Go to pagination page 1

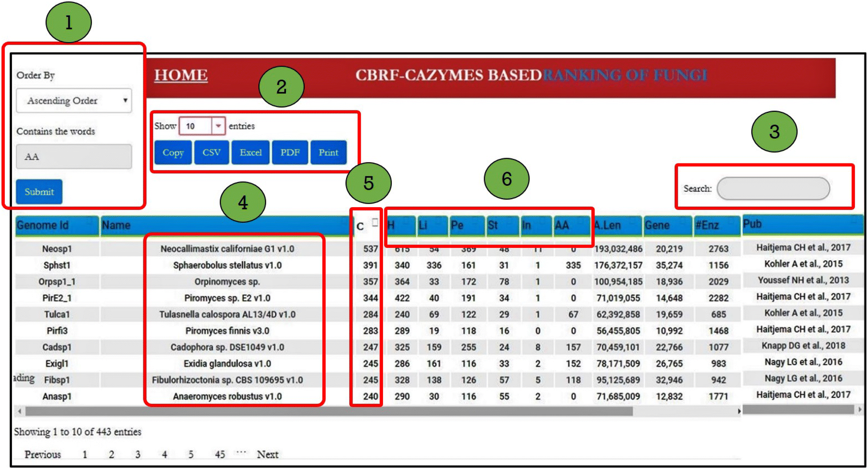[x=85, y=454]
